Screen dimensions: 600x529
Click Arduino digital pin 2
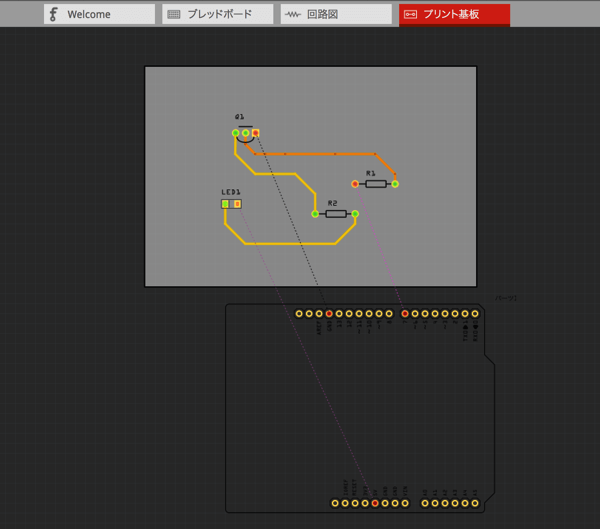455,314
